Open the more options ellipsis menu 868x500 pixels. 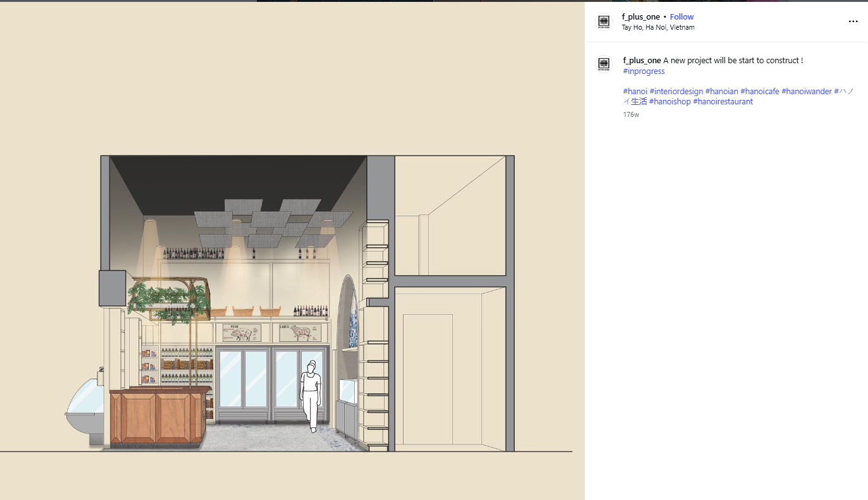click(x=853, y=21)
